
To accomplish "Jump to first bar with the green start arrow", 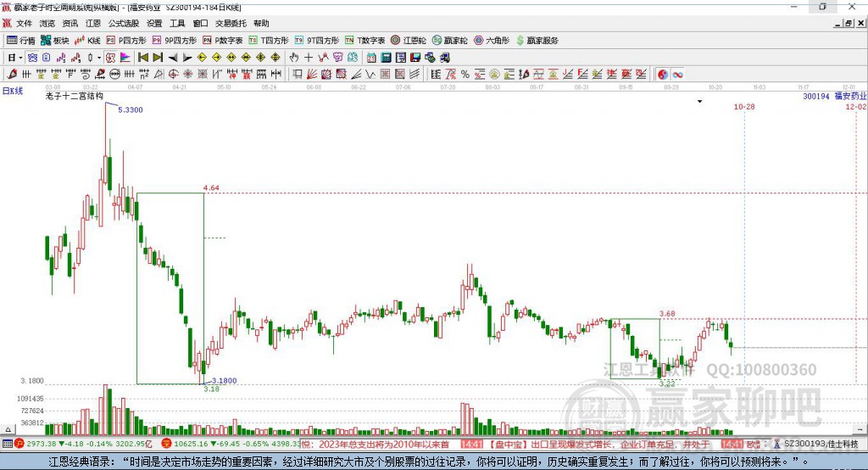I will [x=142, y=57].
